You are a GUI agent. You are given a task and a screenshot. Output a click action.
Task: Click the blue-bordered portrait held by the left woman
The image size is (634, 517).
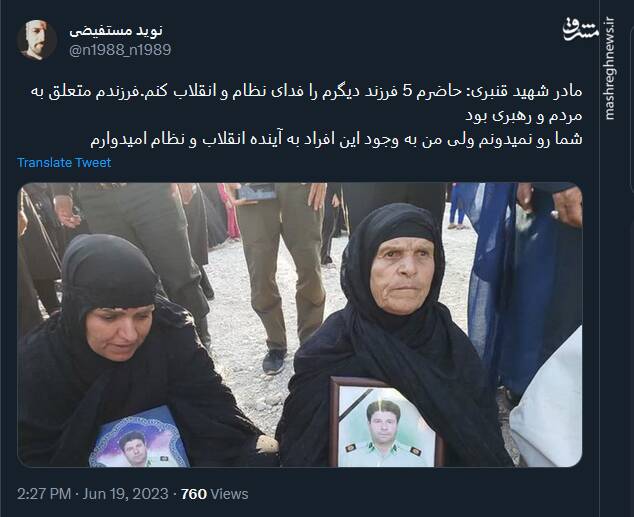coord(139,437)
